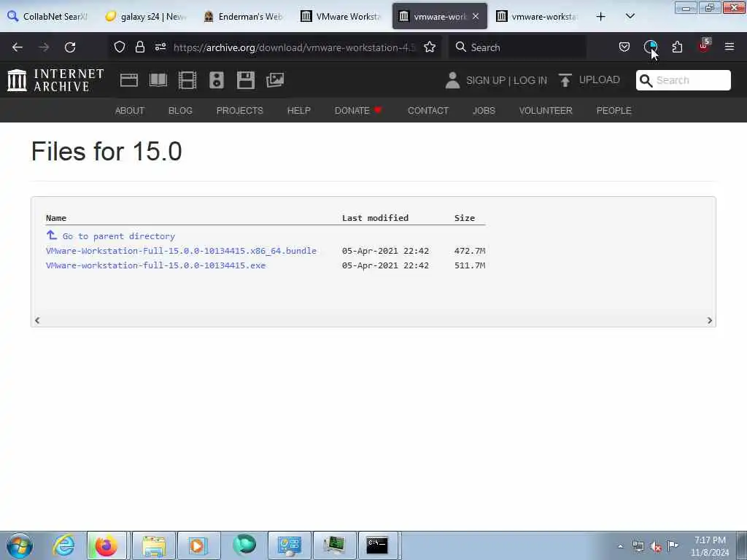Image resolution: width=747 pixels, height=560 pixels.
Task: Click Go to parent directory link
Action: click(119, 236)
